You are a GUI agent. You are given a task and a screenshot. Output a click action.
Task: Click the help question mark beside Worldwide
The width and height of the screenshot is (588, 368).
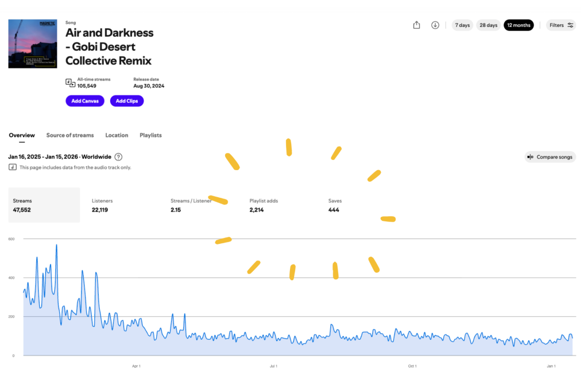click(118, 157)
